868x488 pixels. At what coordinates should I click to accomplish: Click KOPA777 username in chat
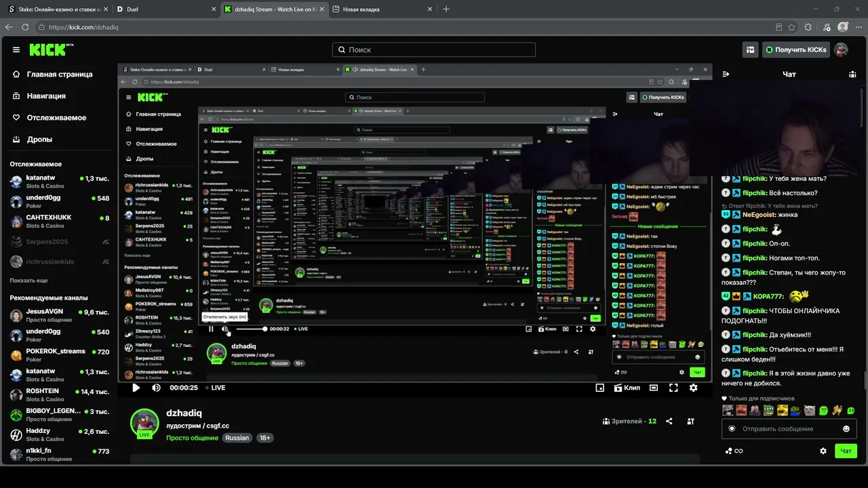768,296
